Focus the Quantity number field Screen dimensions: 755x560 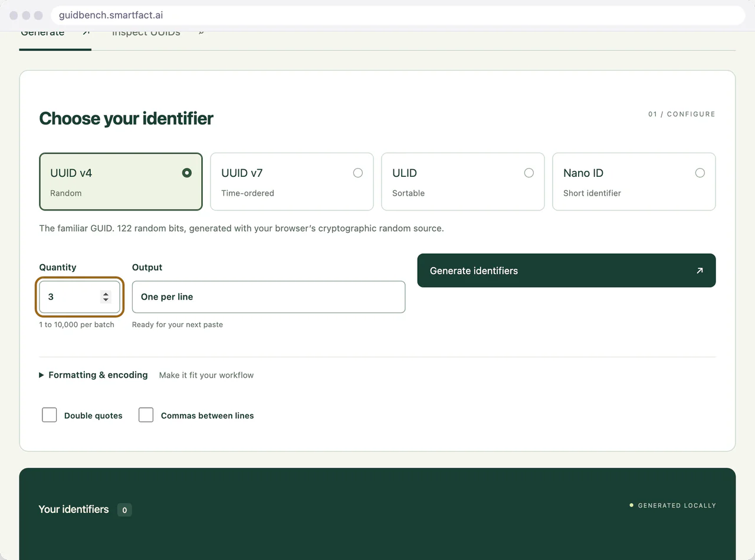tap(80, 297)
